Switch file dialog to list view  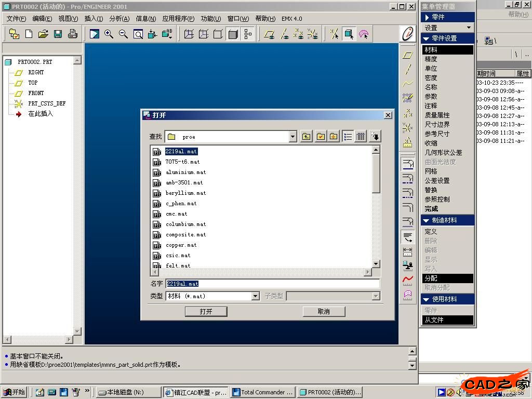(348, 137)
